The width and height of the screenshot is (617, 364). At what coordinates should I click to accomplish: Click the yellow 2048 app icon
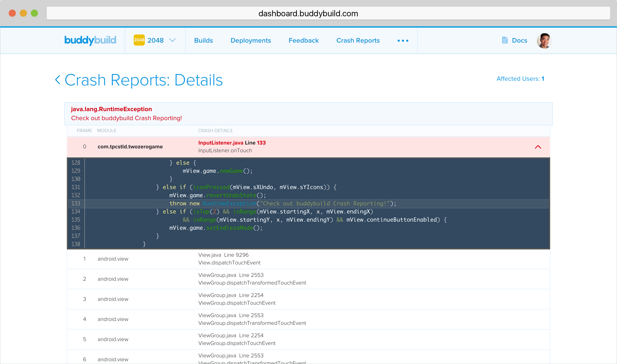[139, 40]
